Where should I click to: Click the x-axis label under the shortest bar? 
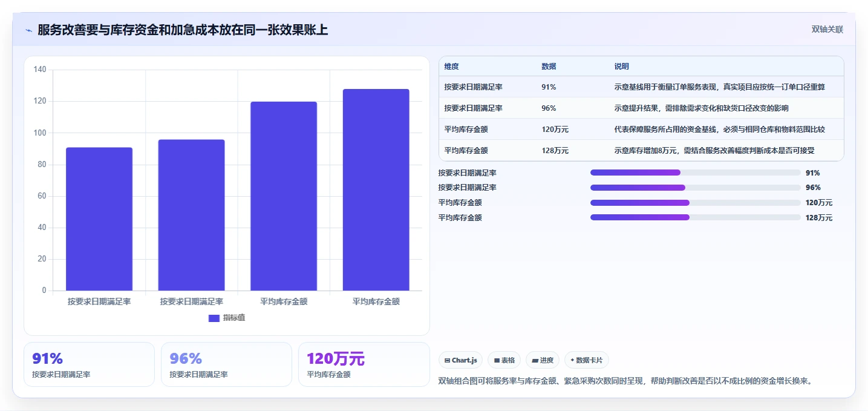pyautogui.click(x=99, y=301)
